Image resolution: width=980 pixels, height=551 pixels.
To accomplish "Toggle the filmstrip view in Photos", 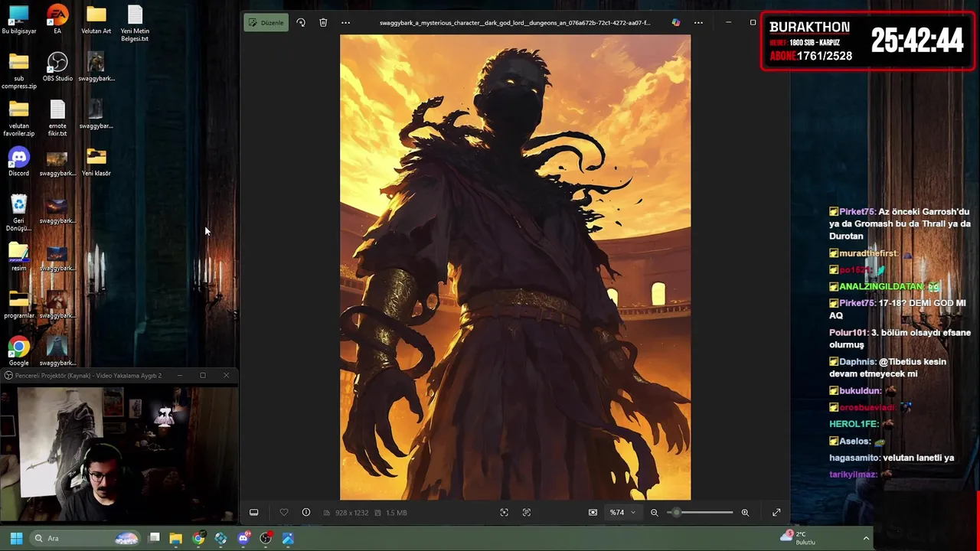I will click(x=254, y=513).
